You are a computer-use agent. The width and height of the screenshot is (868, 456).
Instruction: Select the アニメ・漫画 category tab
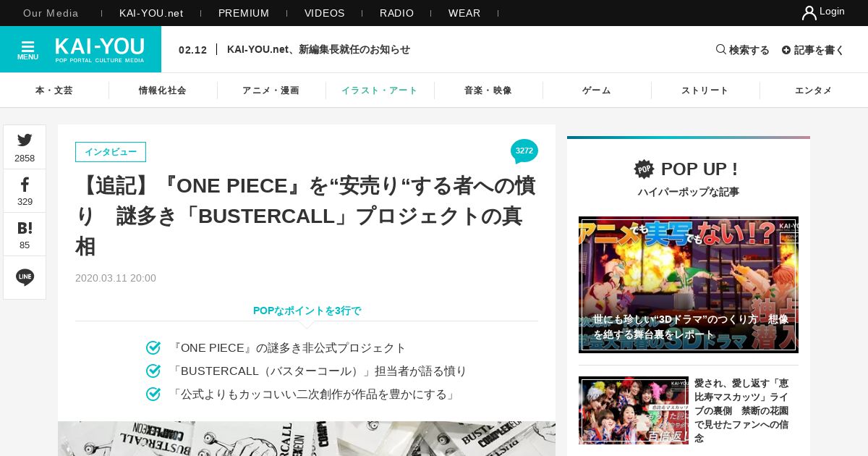pyautogui.click(x=271, y=90)
